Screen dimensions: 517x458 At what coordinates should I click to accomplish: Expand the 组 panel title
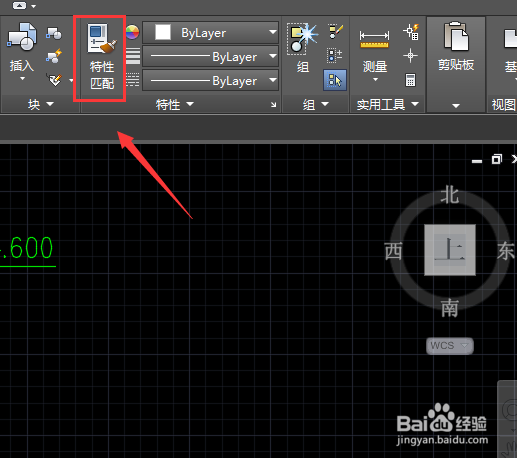(316, 105)
